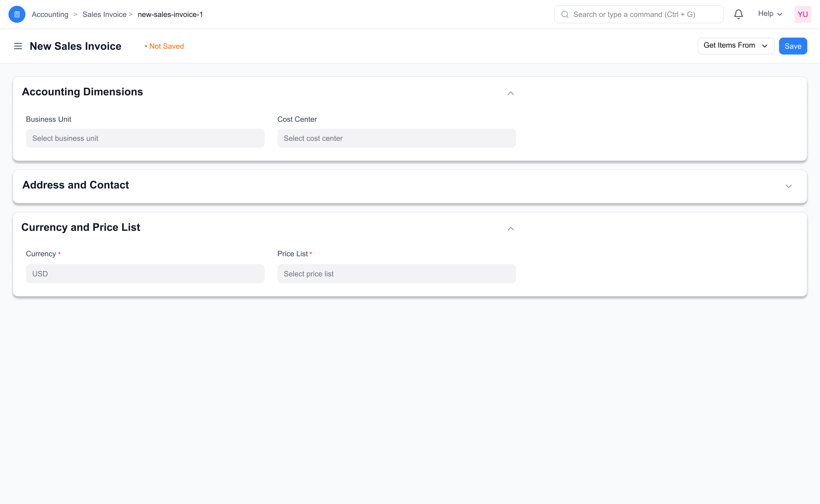Click the Currency field showing USD
Viewport: 820px width, 504px height.
[145, 274]
